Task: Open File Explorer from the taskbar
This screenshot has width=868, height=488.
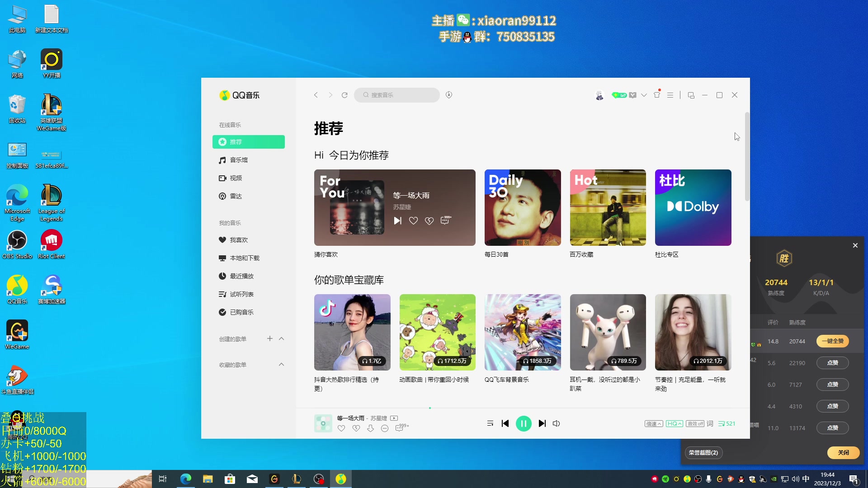Action: (x=208, y=479)
